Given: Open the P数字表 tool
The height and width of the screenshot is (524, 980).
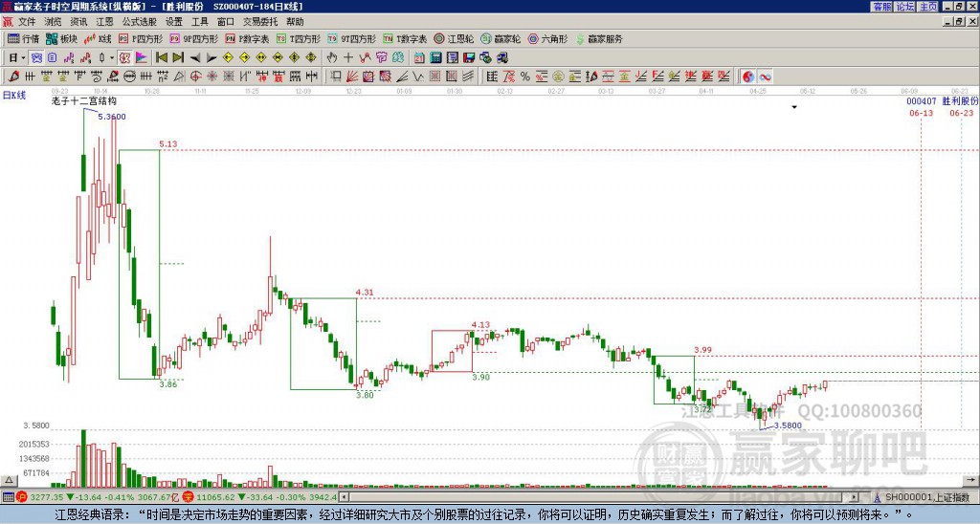Looking at the screenshot, I should (x=248, y=38).
